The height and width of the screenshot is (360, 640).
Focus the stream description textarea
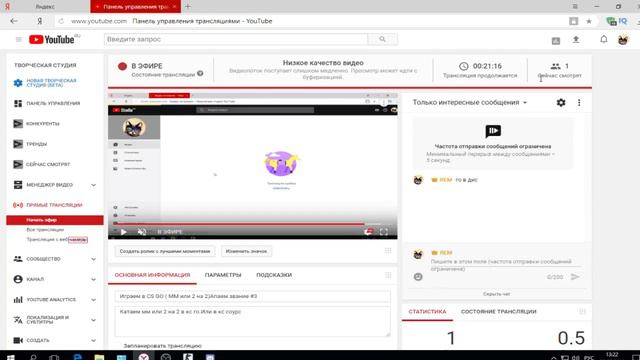coord(252,322)
